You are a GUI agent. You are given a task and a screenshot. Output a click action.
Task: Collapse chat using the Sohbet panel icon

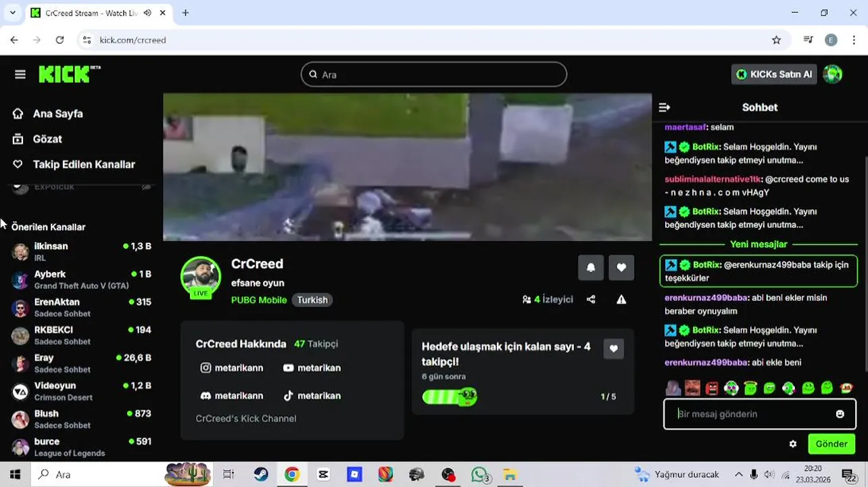pos(665,108)
